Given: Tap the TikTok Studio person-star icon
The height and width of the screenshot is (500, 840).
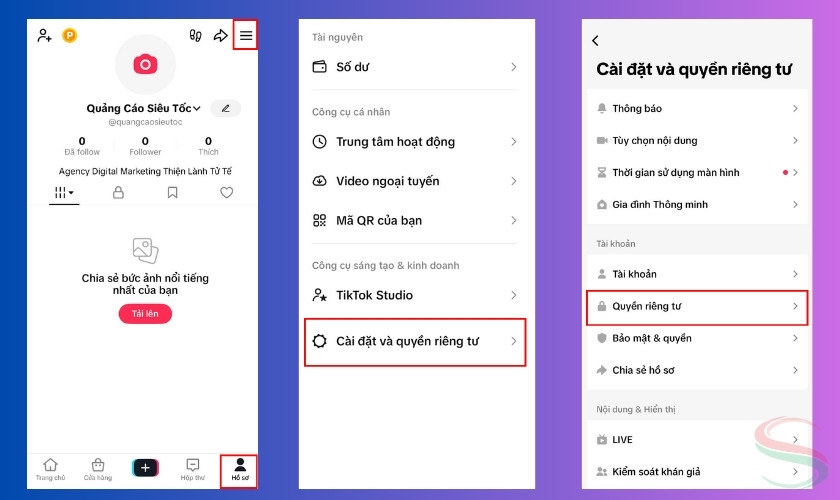Looking at the screenshot, I should pyautogui.click(x=319, y=295).
